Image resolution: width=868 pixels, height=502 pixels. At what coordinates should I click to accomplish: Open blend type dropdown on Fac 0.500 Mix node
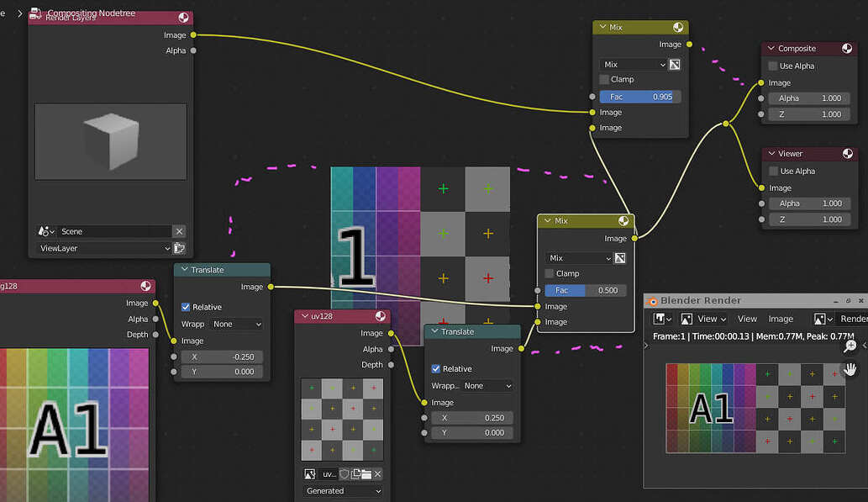pyautogui.click(x=579, y=258)
